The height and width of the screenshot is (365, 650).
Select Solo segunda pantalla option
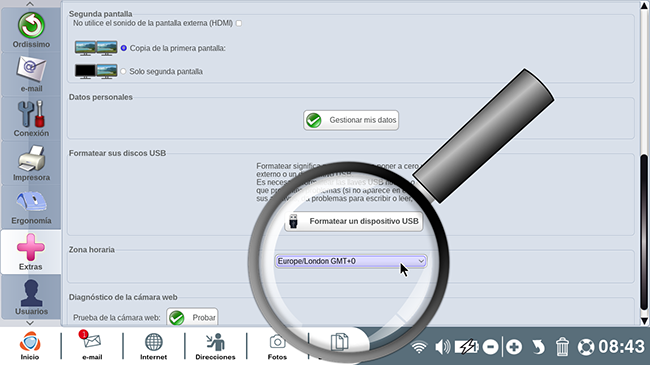123,71
